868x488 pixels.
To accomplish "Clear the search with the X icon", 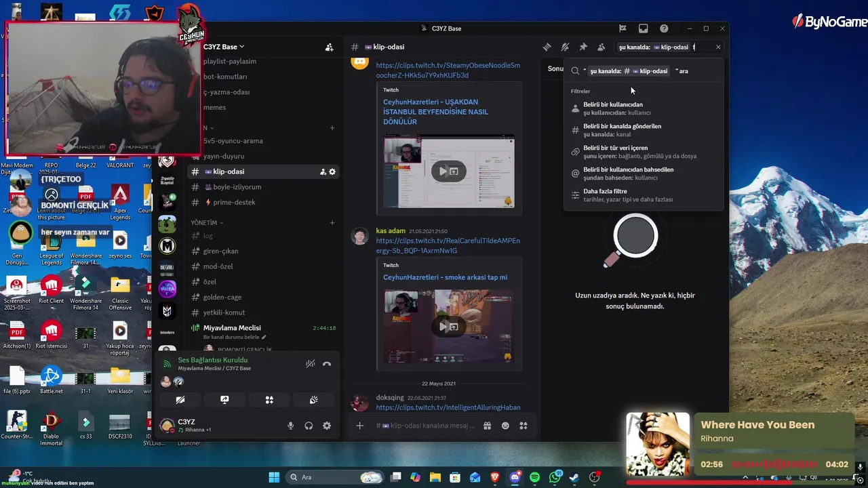I will [718, 47].
